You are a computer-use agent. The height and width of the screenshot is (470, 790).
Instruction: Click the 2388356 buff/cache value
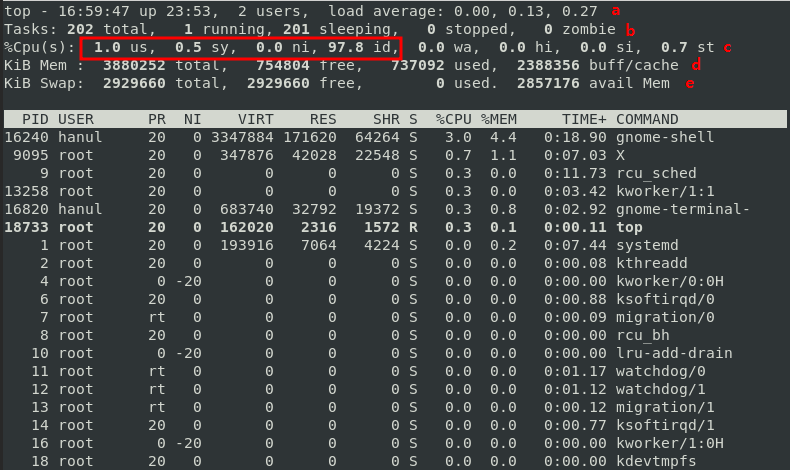coord(598,65)
